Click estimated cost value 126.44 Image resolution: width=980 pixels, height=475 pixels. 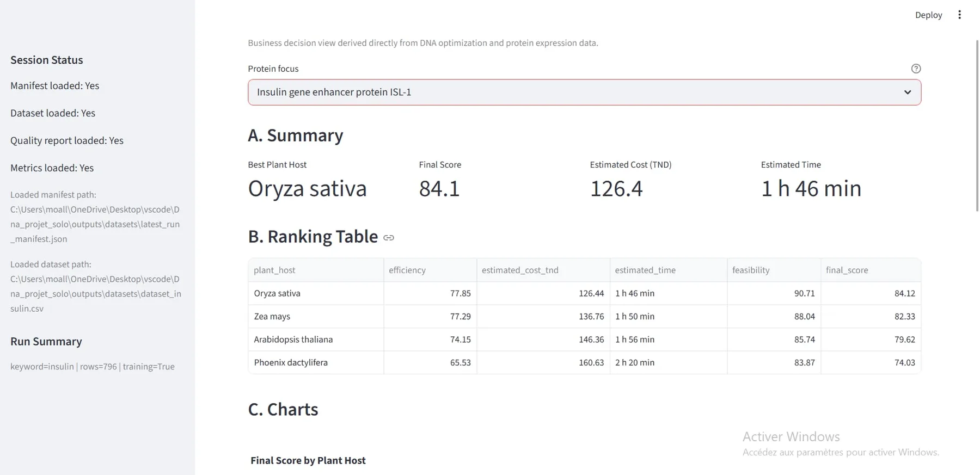pos(543,293)
